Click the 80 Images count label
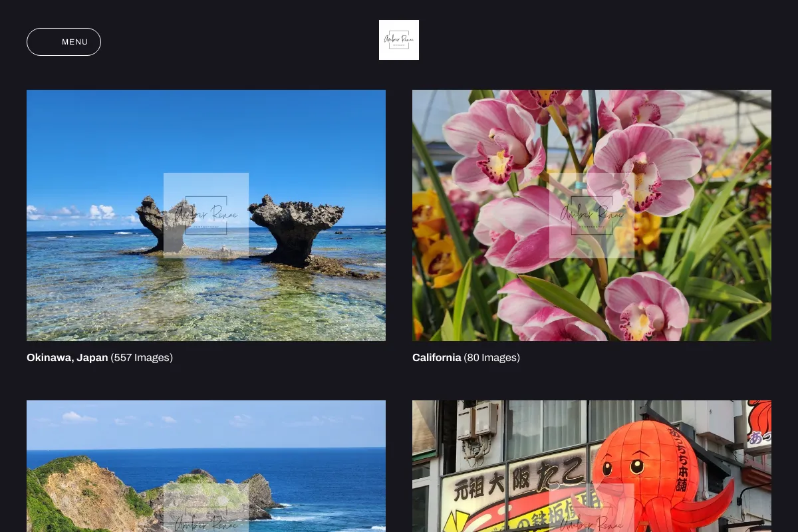798x532 pixels. point(491,358)
